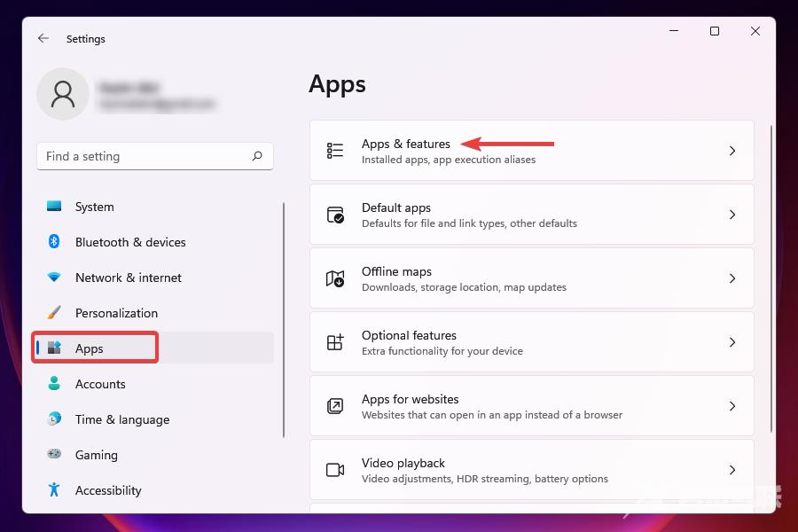Click the Default apps checkmark icon
The image size is (798, 532).
[x=335, y=214]
